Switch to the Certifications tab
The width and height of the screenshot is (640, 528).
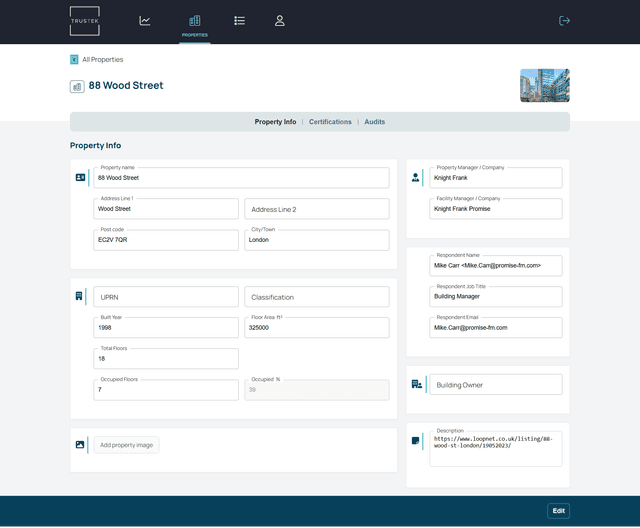330,122
